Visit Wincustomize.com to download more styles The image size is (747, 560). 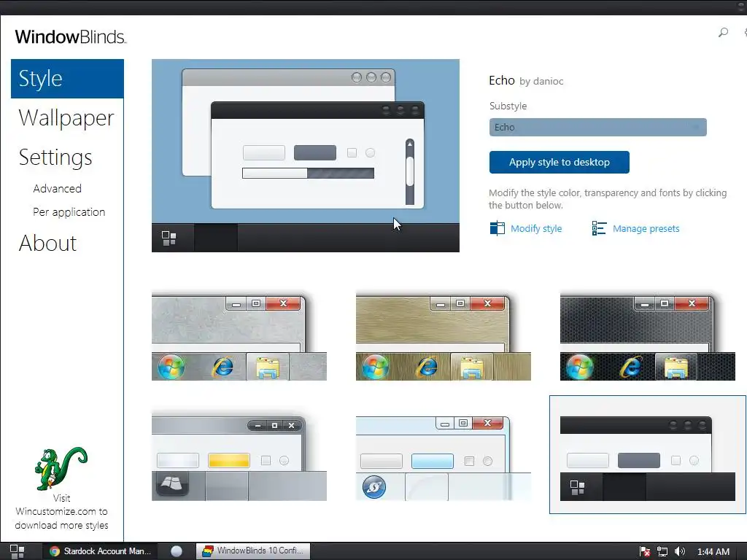61,511
